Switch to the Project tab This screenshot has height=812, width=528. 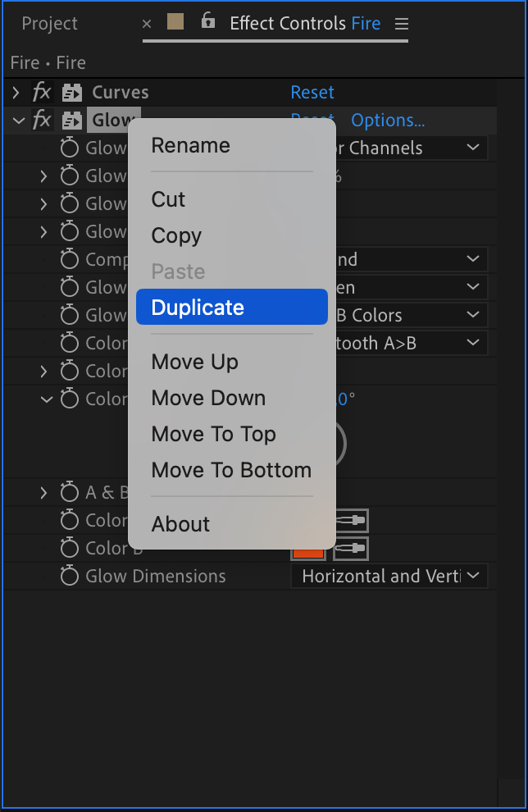tap(50, 24)
